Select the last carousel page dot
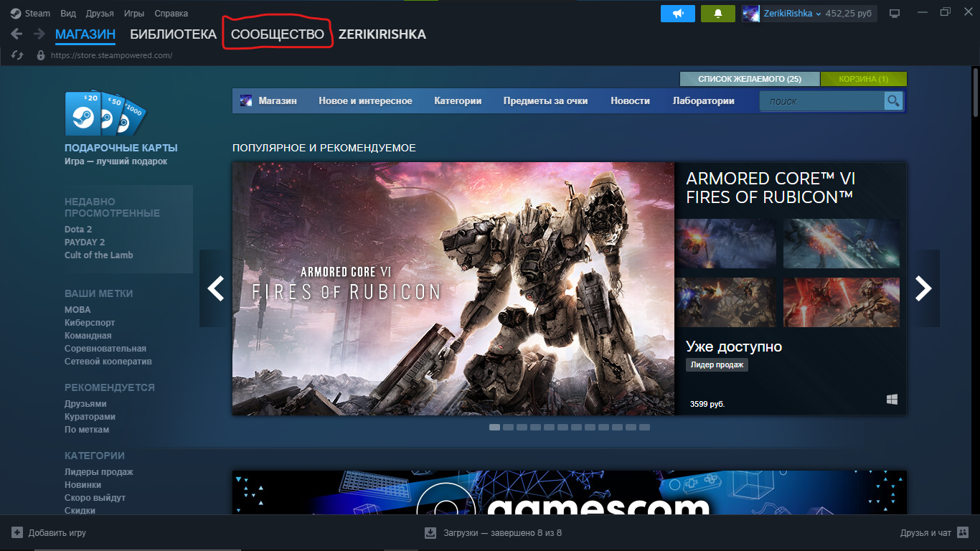Screen dimensions: 980x551 pos(644,427)
